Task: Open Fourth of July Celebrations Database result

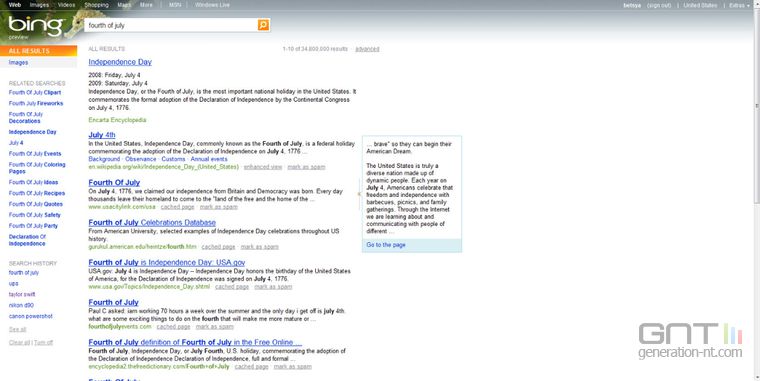Action: (x=152, y=222)
